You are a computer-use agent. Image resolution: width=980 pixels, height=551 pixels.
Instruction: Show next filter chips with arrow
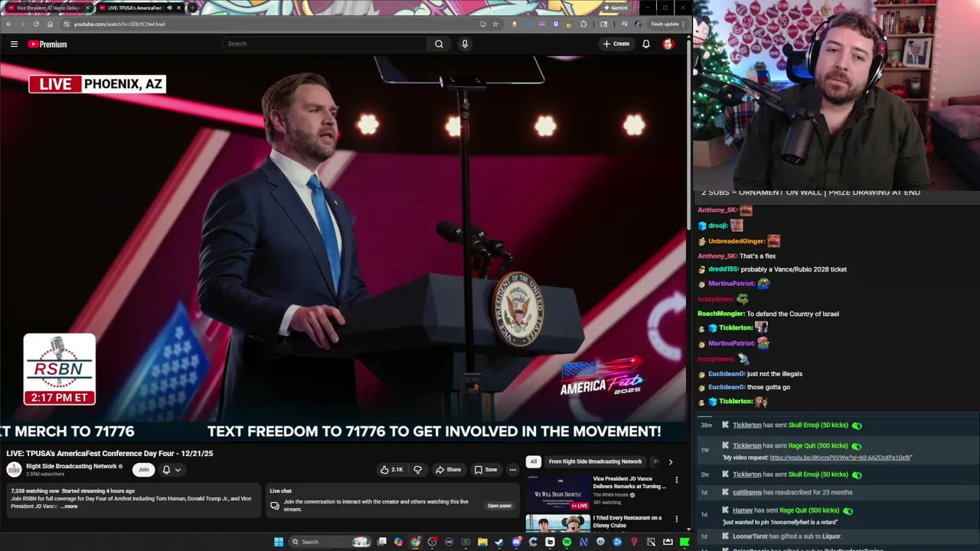[670, 462]
